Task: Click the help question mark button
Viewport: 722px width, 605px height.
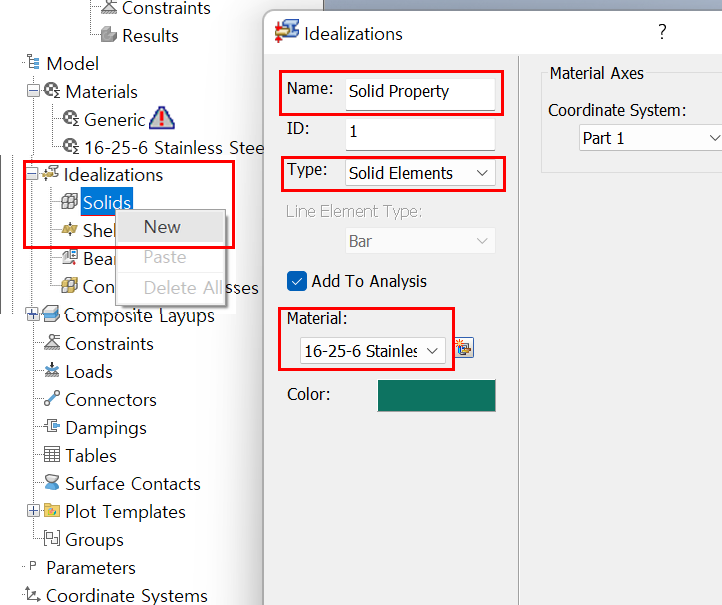Action: [x=662, y=32]
